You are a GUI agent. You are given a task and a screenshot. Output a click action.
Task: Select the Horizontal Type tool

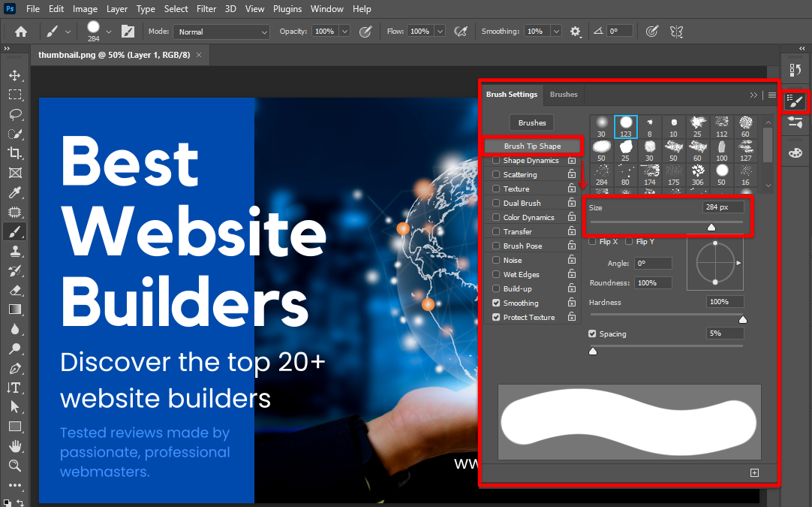pyautogui.click(x=14, y=388)
